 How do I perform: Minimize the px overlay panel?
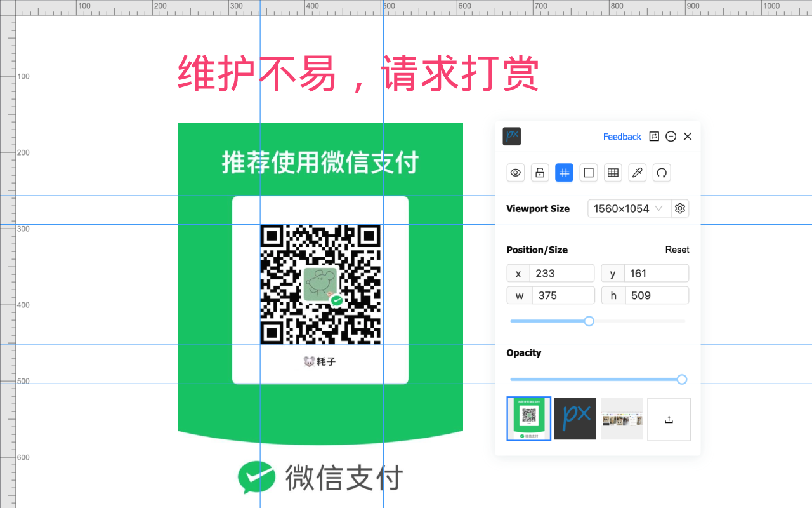671,137
